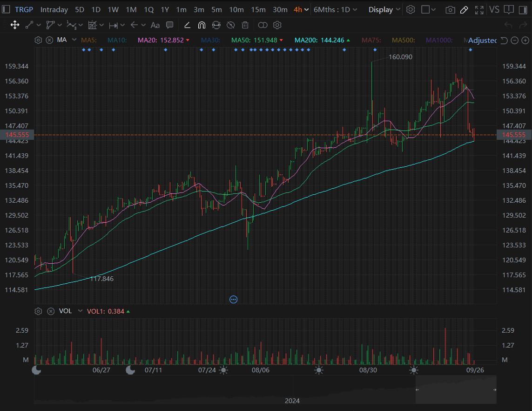Zoom out chart with minus icon
532x411 pixels.
pyautogui.click(x=515, y=41)
